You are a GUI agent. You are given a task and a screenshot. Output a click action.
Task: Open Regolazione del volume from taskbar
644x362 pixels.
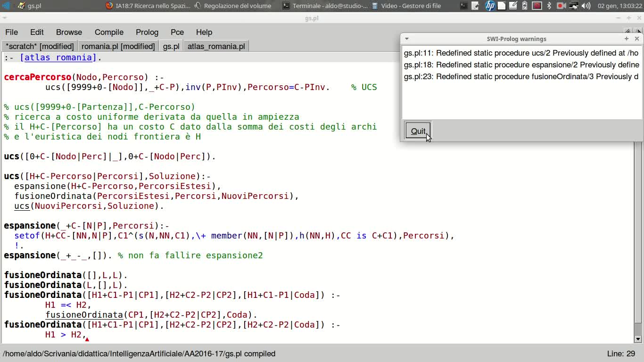click(x=232, y=6)
